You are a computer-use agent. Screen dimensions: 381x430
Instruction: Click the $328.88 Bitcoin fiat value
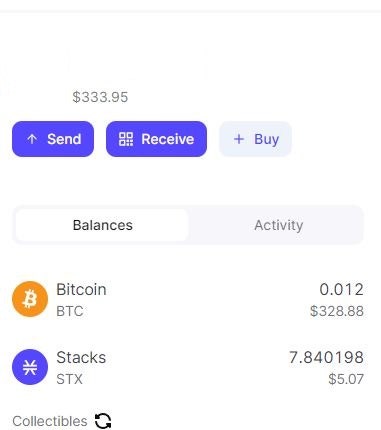coord(337,311)
